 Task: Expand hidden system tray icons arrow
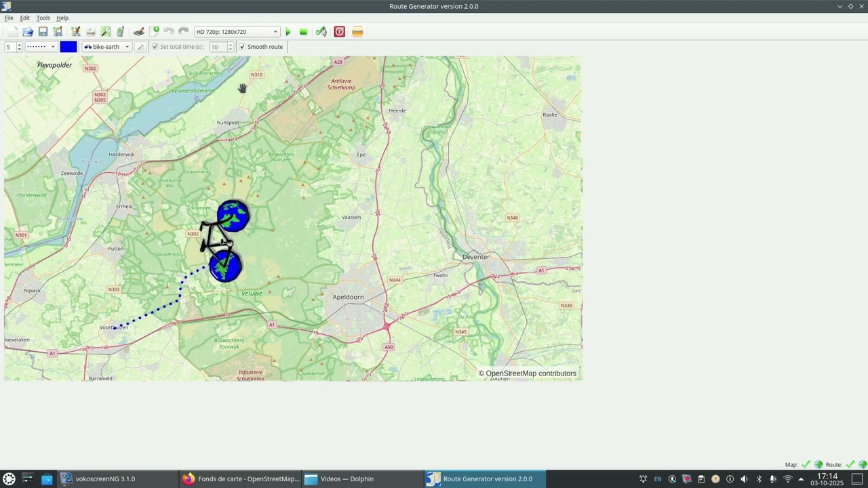pyautogui.click(x=801, y=479)
